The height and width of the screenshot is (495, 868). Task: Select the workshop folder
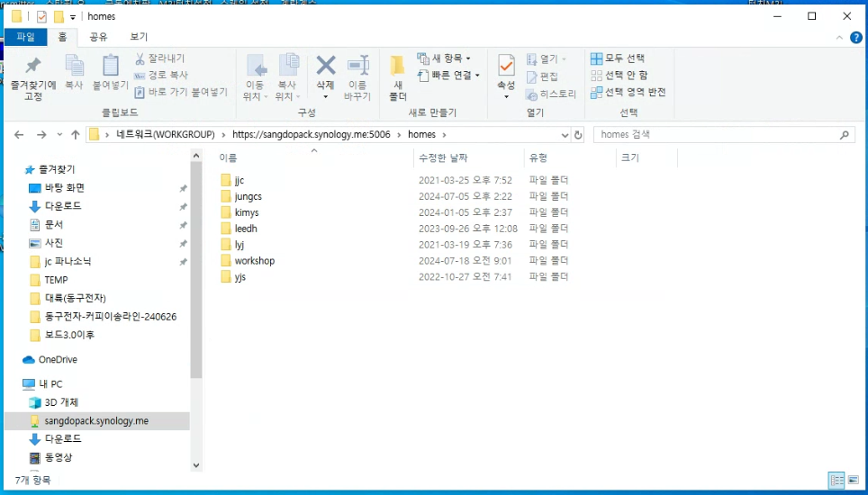point(254,261)
